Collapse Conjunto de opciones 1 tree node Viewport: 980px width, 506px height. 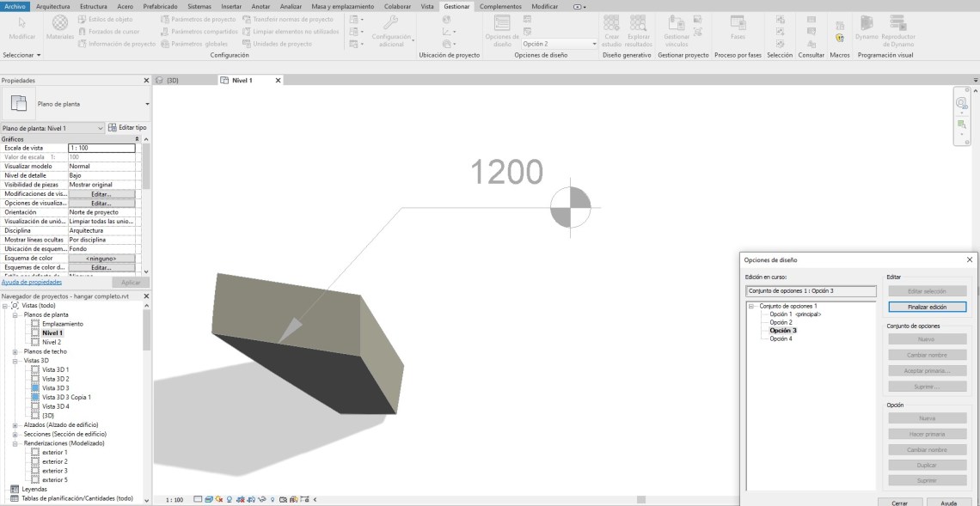(x=751, y=307)
